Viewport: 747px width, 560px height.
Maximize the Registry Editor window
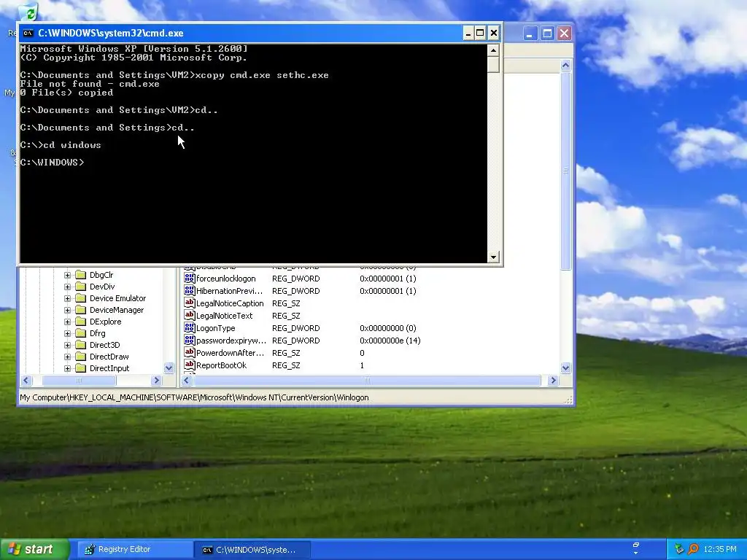click(547, 34)
